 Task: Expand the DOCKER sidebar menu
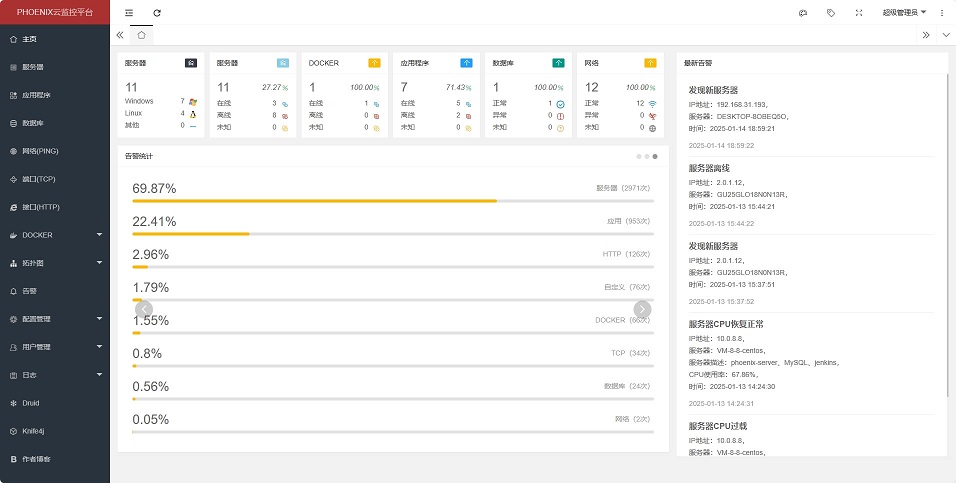point(54,235)
